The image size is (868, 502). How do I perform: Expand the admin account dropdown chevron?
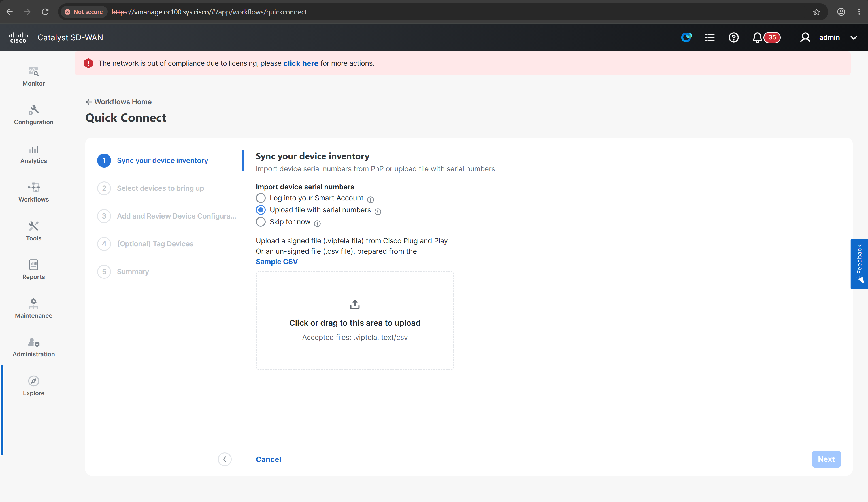pos(854,37)
